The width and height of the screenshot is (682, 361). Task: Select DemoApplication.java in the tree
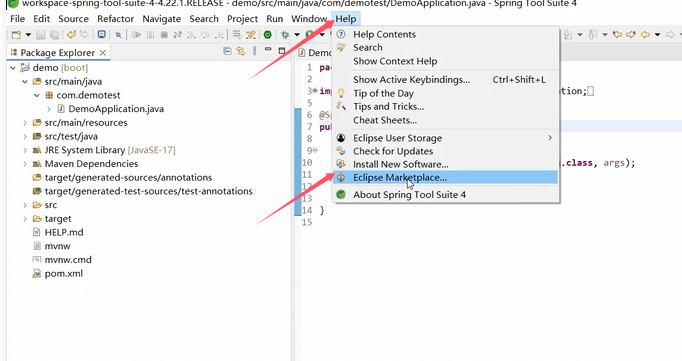pos(116,109)
